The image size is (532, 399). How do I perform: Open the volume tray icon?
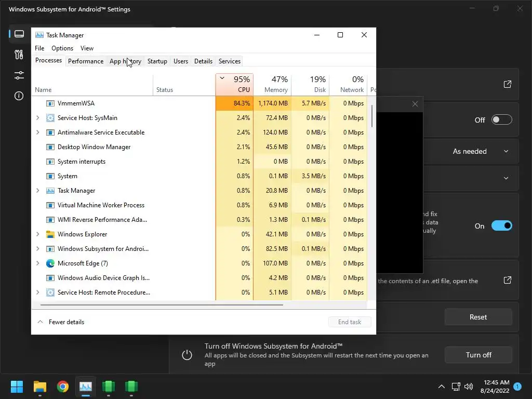[469, 387]
